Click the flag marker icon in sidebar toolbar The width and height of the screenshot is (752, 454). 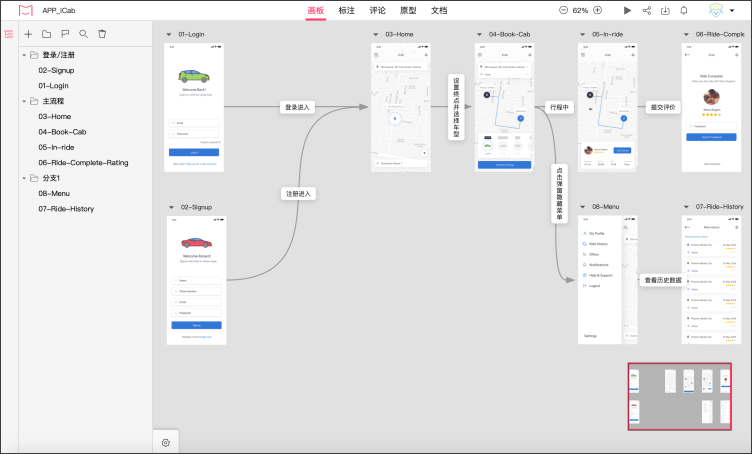pos(64,34)
